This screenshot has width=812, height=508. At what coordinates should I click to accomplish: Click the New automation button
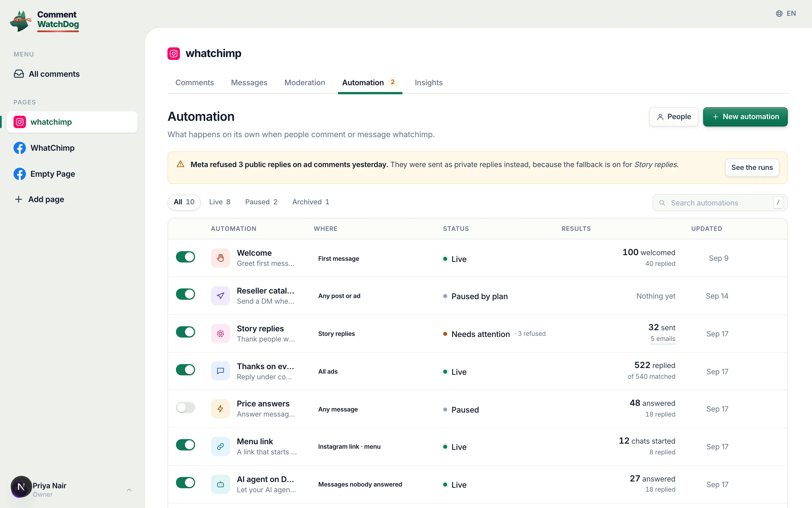point(745,117)
